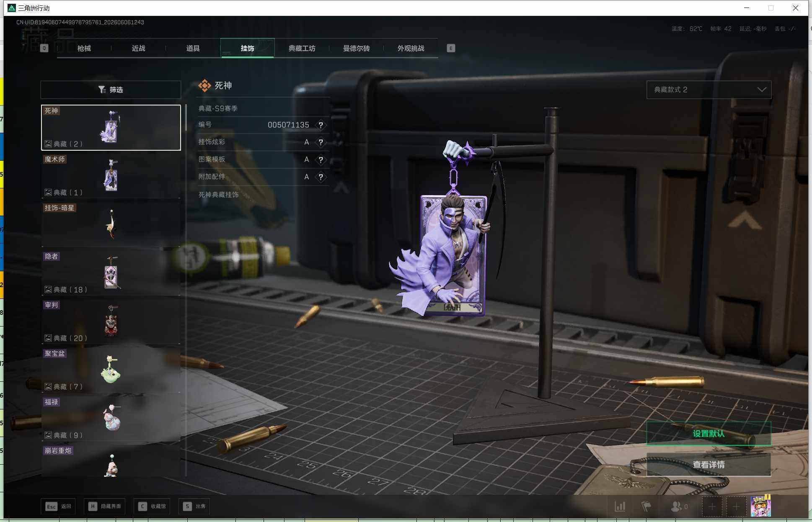Click the collection icon beside 典藏 ( 1 )
This screenshot has height=522, width=812.
pyautogui.click(x=48, y=193)
